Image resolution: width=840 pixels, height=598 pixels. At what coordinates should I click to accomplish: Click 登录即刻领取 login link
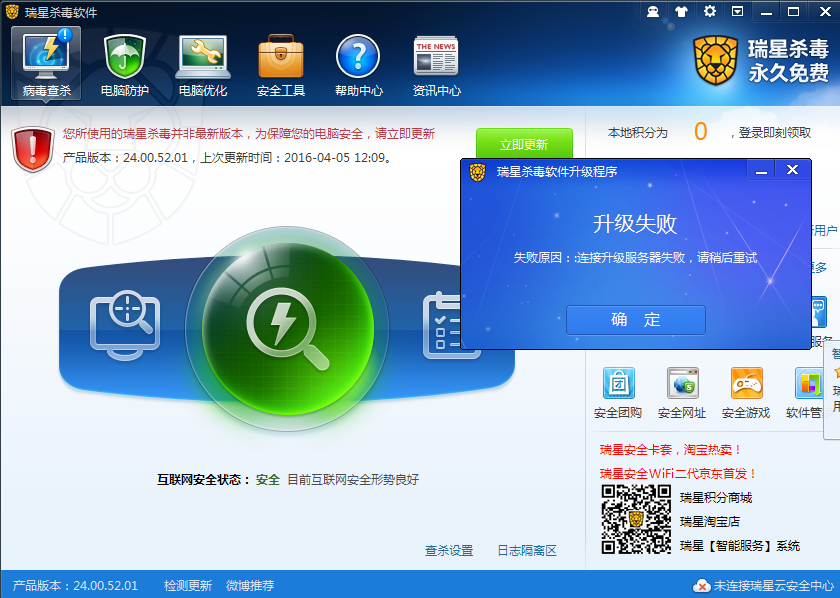pyautogui.click(x=775, y=132)
